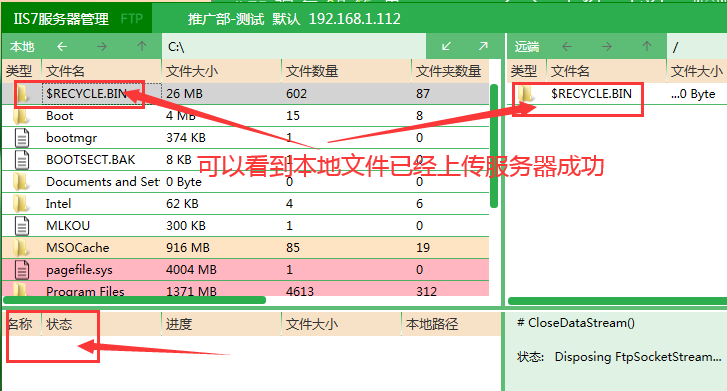Select the 推广部-测试 server connection tab
727x391 pixels.
tap(226, 19)
